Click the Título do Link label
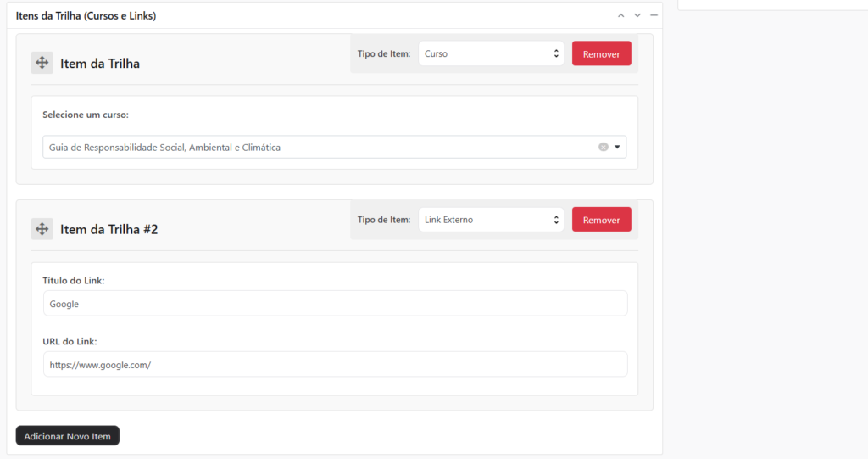The image size is (868, 459). 74,281
